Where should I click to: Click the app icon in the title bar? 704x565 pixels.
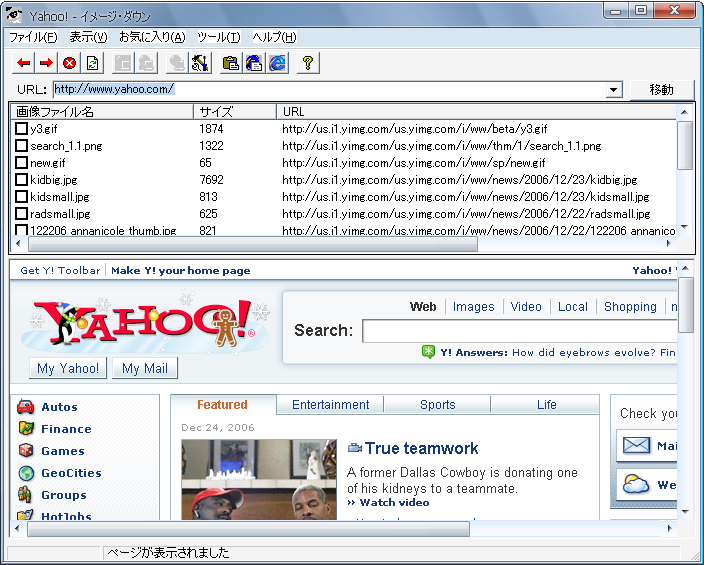(14, 15)
